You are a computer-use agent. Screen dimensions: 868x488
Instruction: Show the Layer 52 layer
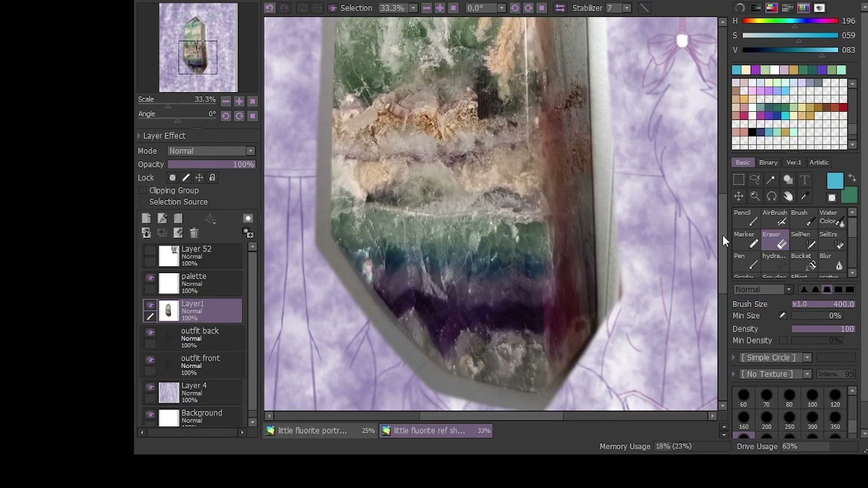pos(151,250)
